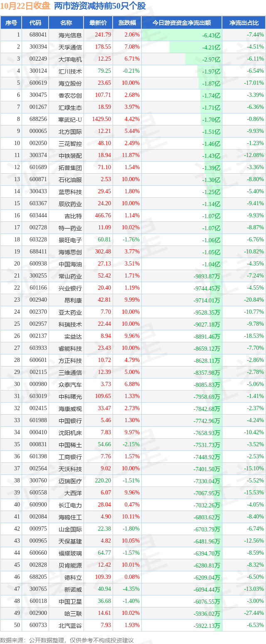This screenshot has width=266, height=644.
Task: Select stock name 睿能科技
Action: (71, 348)
